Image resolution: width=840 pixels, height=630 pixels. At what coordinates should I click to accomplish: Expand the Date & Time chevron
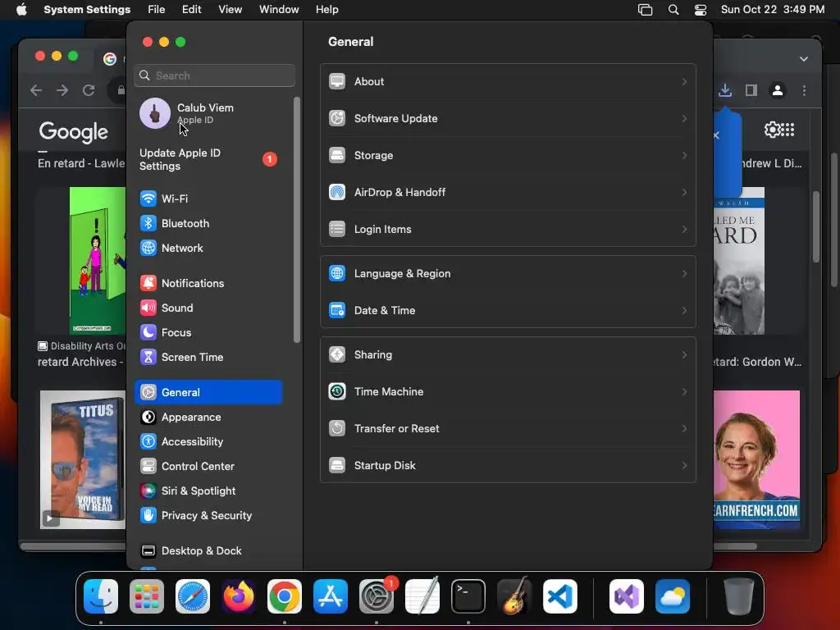[684, 311]
